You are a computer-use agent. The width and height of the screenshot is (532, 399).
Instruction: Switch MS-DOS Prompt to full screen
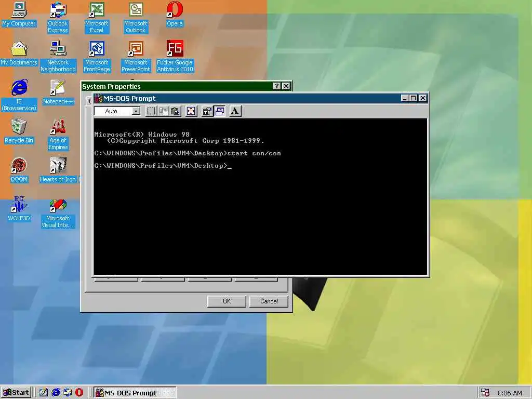tap(191, 111)
